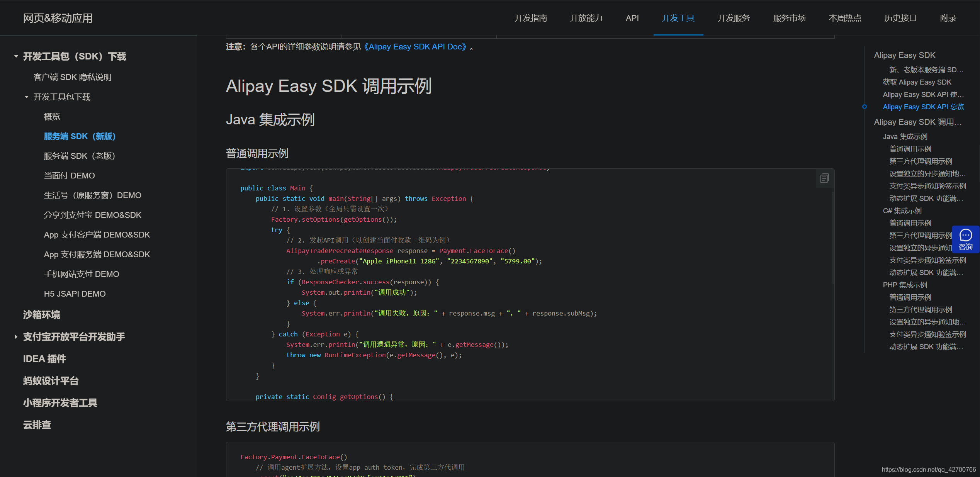Screen dimensions: 980x477
Task: Open 手机网站支付 DEMO entry
Action: tap(81, 274)
